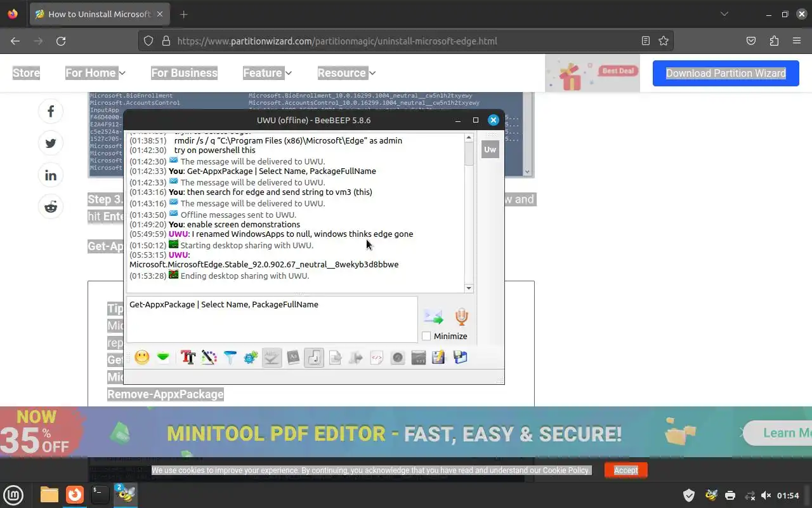
Task: Open the Cookie Policy link
Action: click(565, 471)
